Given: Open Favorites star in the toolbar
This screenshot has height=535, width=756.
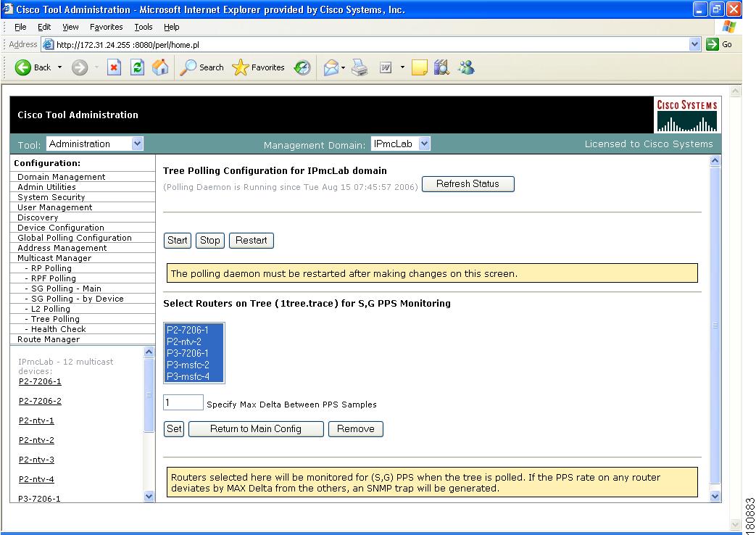Looking at the screenshot, I should 240,67.
